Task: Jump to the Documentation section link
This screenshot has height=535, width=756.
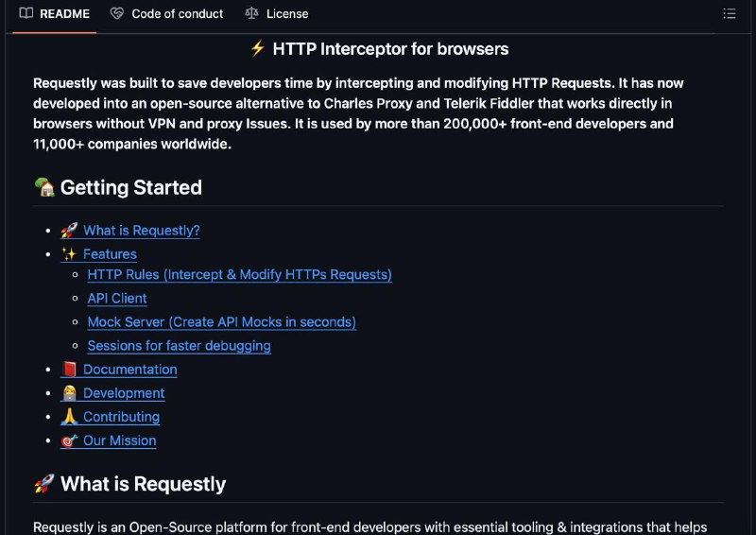Action: [130, 370]
